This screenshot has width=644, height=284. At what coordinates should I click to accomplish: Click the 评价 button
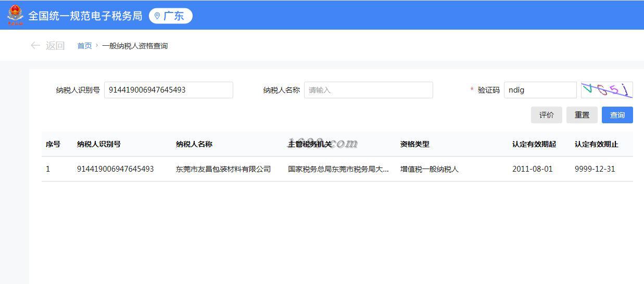547,115
